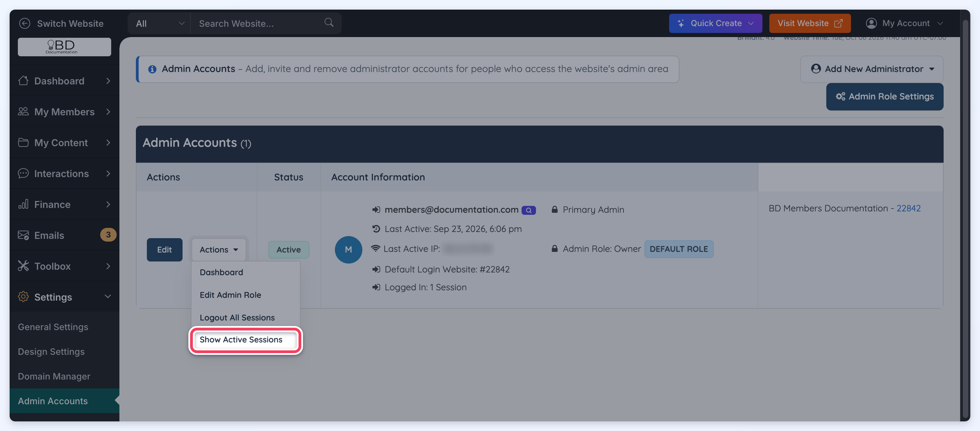The height and width of the screenshot is (431, 980).
Task: Click the Edit button
Action: (x=164, y=249)
